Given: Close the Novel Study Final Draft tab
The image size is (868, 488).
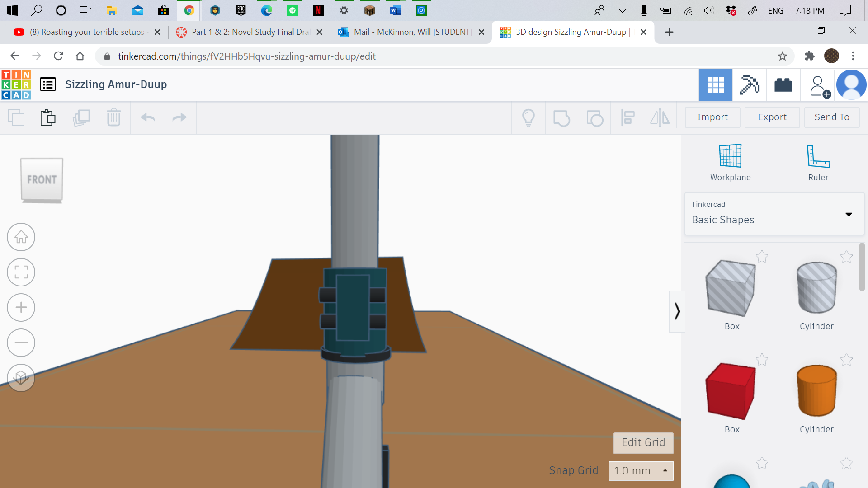Looking at the screenshot, I should 319,32.
